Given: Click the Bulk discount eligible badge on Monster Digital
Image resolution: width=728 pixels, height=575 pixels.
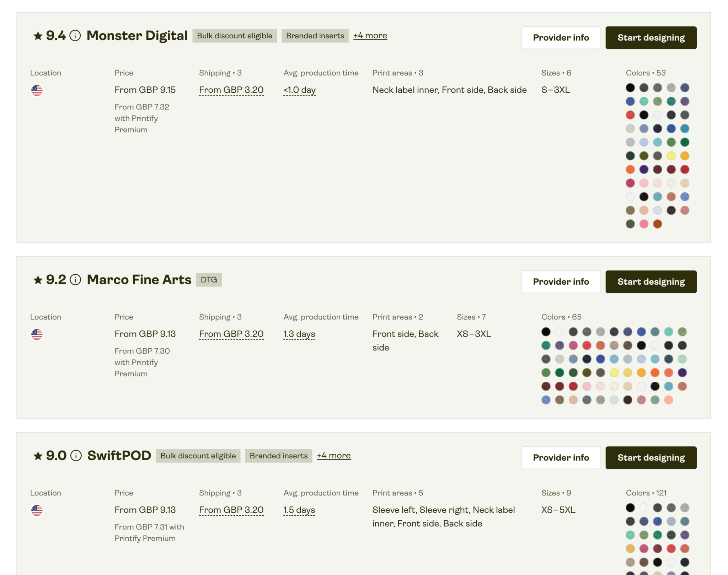Looking at the screenshot, I should click(x=235, y=36).
